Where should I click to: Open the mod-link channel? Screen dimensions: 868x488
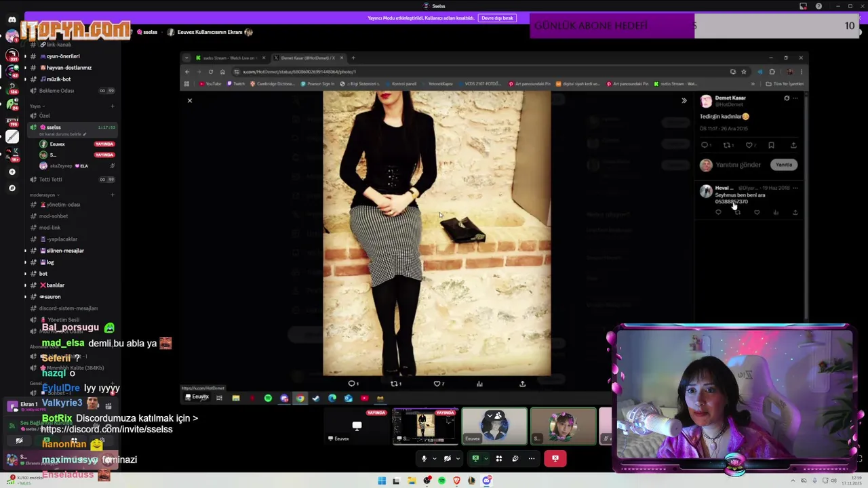click(50, 228)
